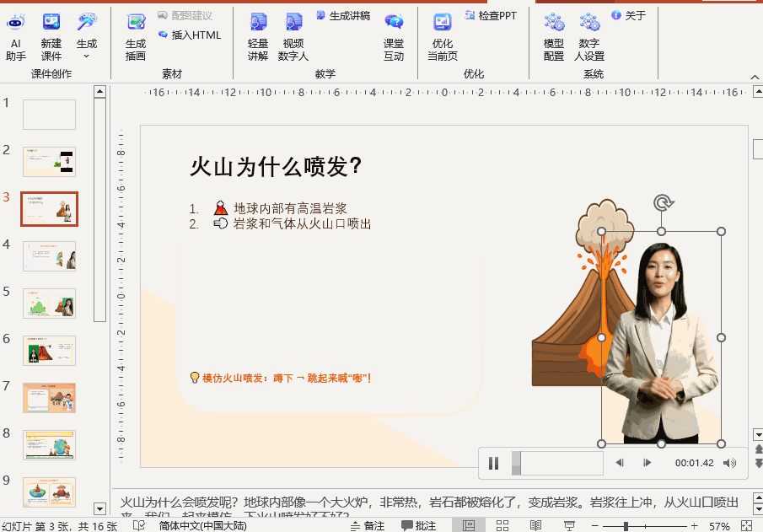Screen dimensions: 763x532
Task: Select slide 9 thumbnail
Action: coord(49,492)
